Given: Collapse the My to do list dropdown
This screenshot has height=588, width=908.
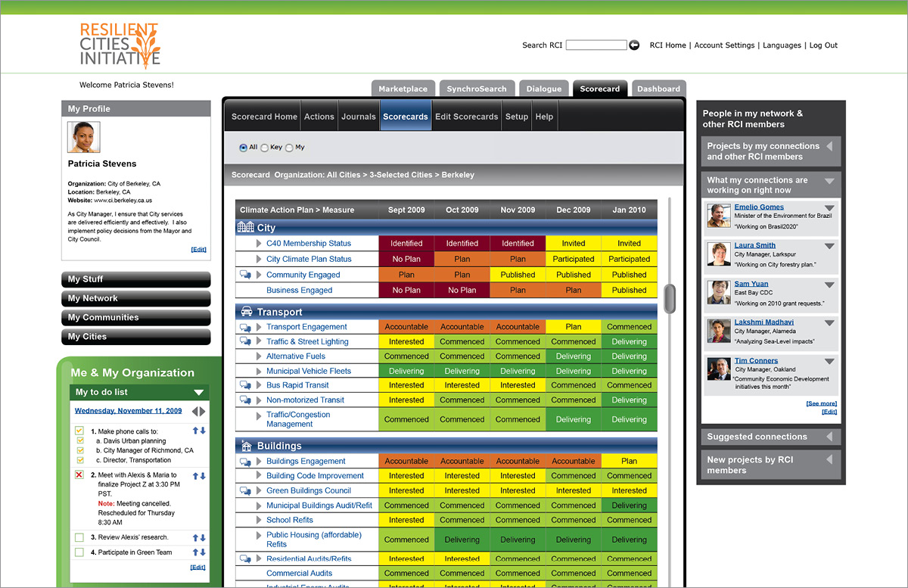Looking at the screenshot, I should point(198,392).
